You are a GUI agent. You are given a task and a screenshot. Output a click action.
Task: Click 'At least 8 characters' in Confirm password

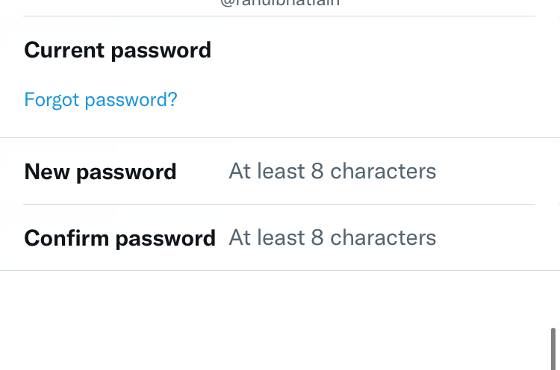[x=332, y=238]
